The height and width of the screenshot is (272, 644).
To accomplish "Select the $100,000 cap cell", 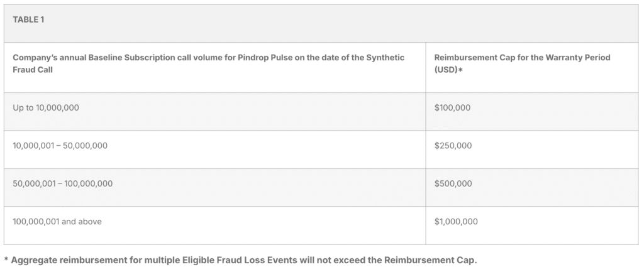I will coord(452,107).
